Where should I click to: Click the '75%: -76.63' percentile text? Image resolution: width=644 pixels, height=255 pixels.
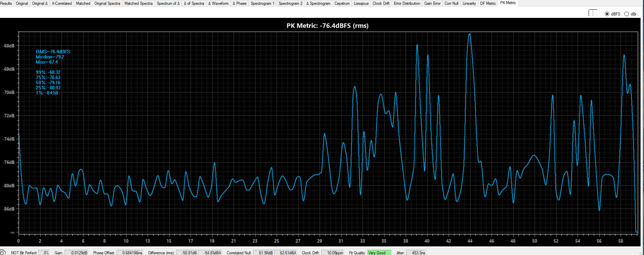(48, 77)
